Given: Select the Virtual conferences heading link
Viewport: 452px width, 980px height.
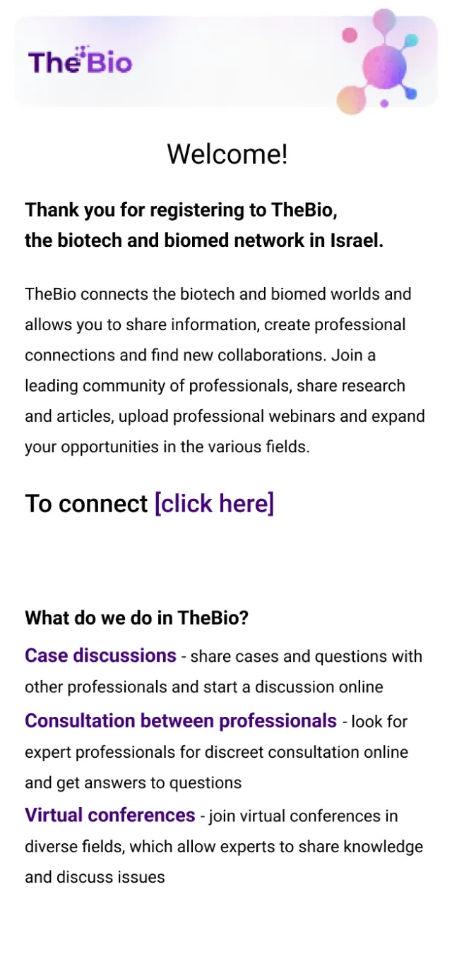Looking at the screenshot, I should [110, 815].
